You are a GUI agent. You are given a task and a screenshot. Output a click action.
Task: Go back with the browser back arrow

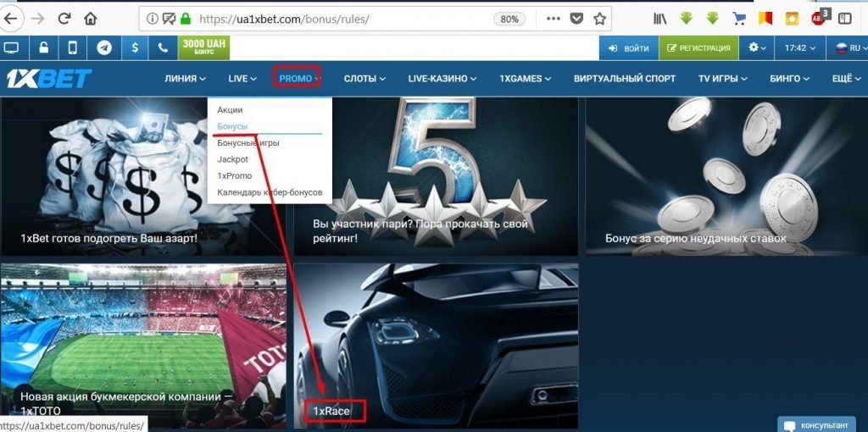coord(10,19)
